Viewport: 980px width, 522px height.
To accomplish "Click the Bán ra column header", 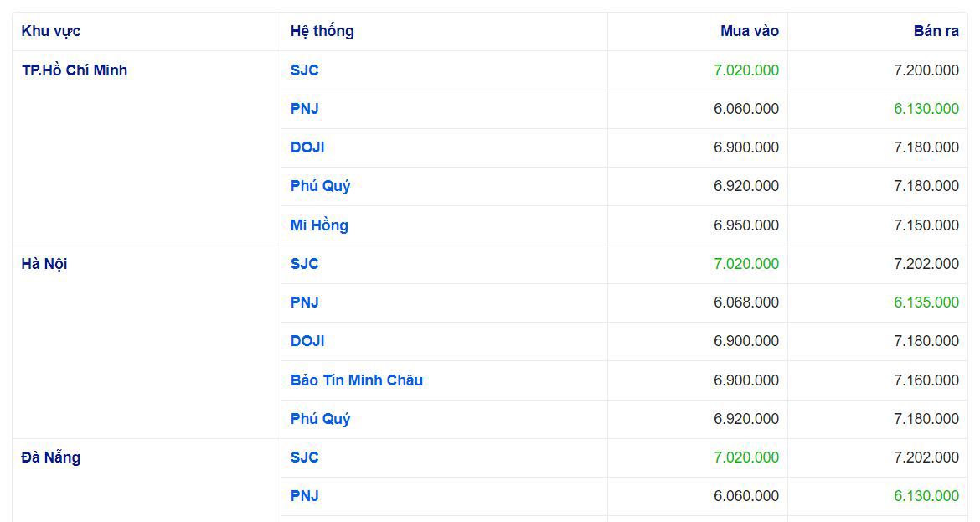I will coord(936,31).
